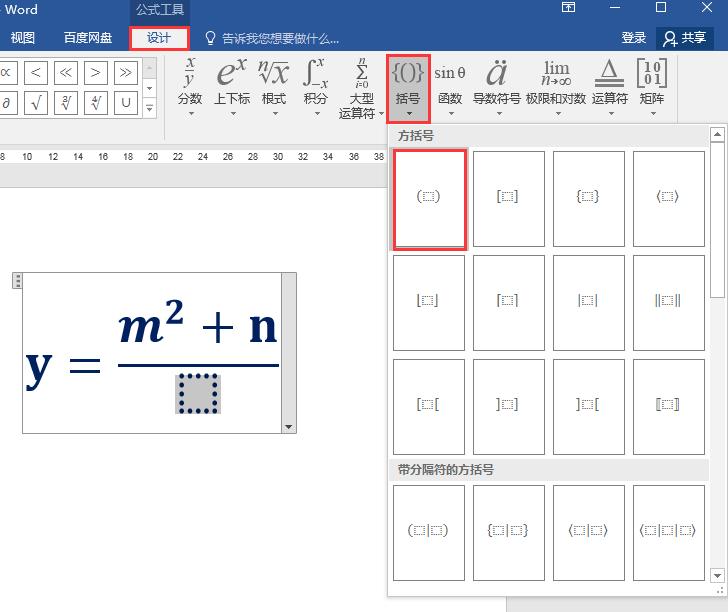Click the empty denominator placeholder in equation
Screen dimensions: 728x612
tap(198, 394)
